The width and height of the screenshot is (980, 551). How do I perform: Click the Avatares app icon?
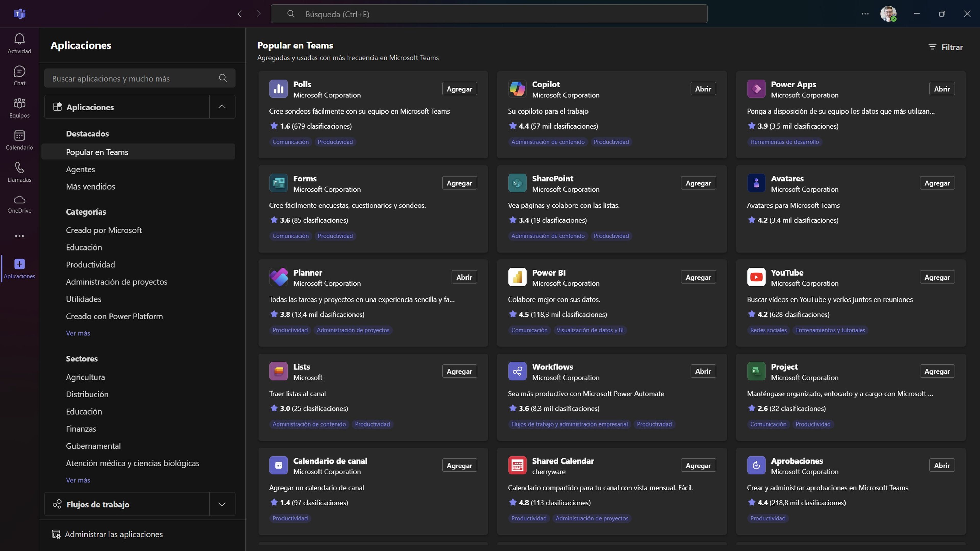click(756, 183)
